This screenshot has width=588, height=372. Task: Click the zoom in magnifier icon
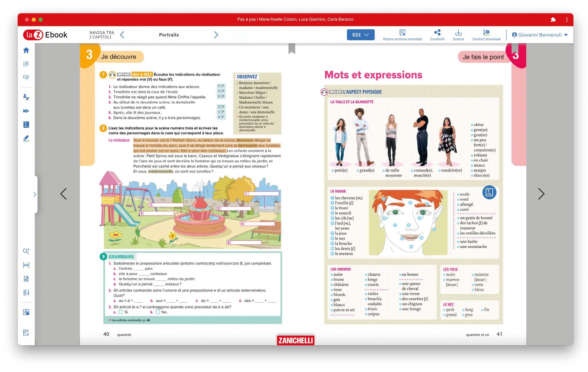pos(26,251)
